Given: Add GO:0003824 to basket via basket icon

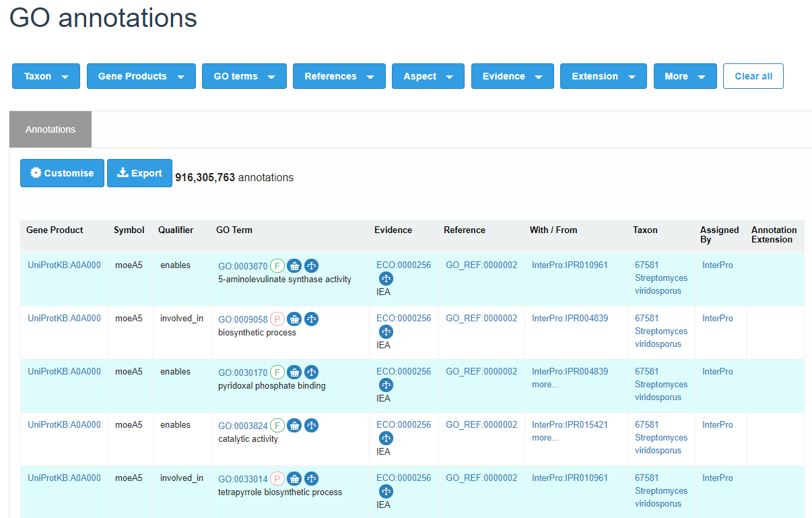Looking at the screenshot, I should click(x=294, y=425).
